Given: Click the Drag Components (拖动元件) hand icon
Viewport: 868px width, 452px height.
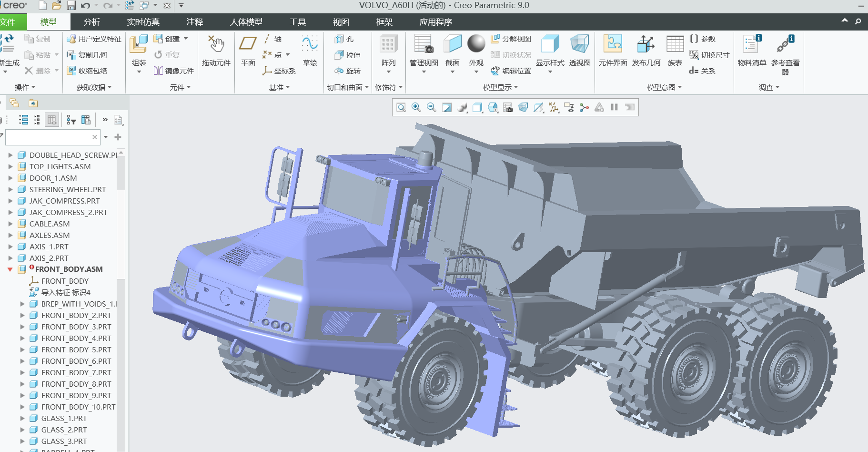Looking at the screenshot, I should [216, 44].
